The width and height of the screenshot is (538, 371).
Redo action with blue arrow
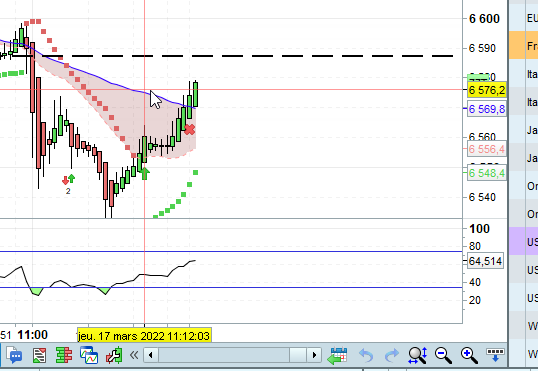pyautogui.click(x=391, y=355)
